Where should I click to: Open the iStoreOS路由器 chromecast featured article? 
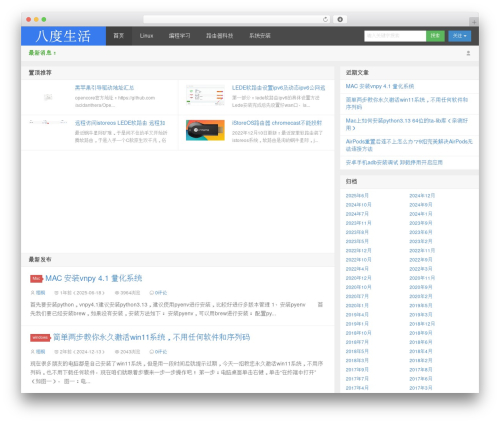[x=277, y=123]
